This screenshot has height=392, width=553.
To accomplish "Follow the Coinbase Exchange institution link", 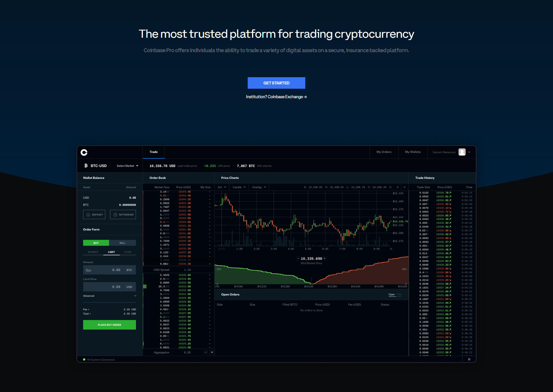I will click(276, 97).
